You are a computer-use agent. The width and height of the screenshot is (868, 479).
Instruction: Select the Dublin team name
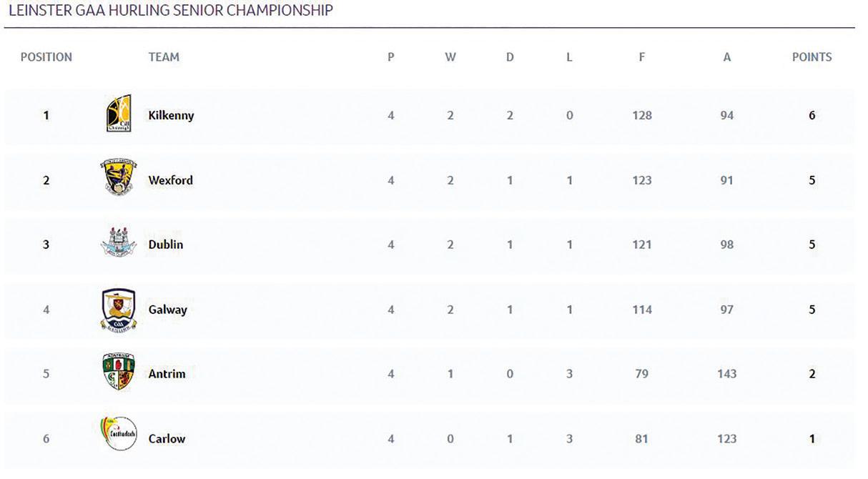tap(166, 245)
